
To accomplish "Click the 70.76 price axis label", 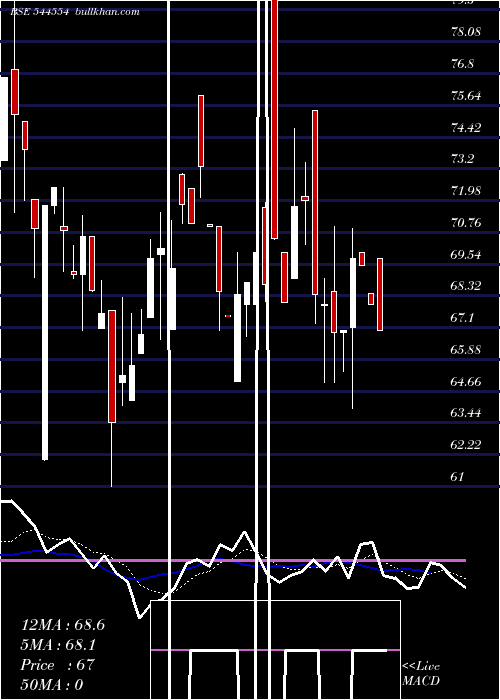I will coord(466,222).
